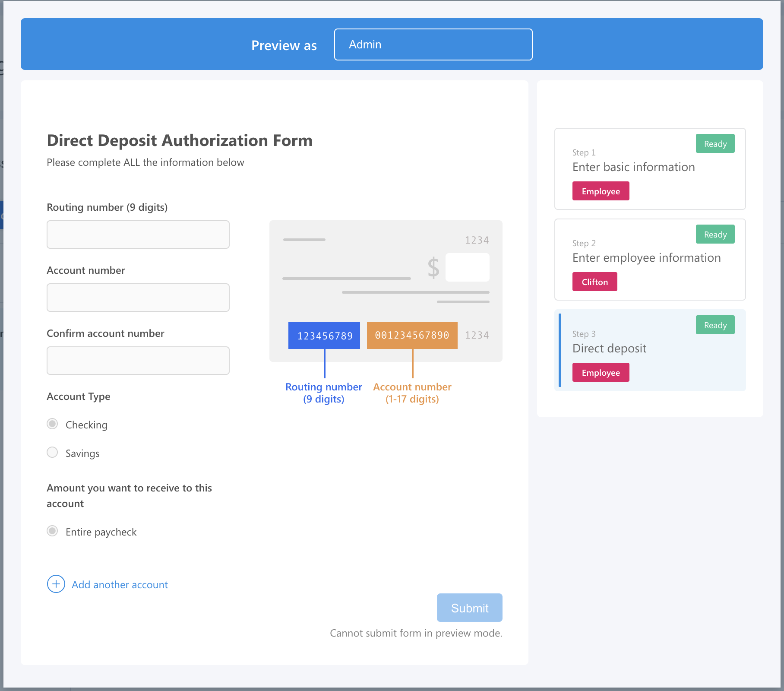Open Step 3 Direct deposit
Viewport: 784px width, 691px height.
pyautogui.click(x=650, y=350)
